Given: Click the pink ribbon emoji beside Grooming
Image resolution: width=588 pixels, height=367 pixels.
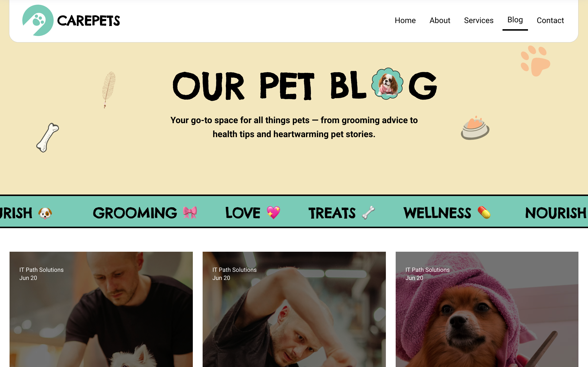Looking at the screenshot, I should pos(190,212).
